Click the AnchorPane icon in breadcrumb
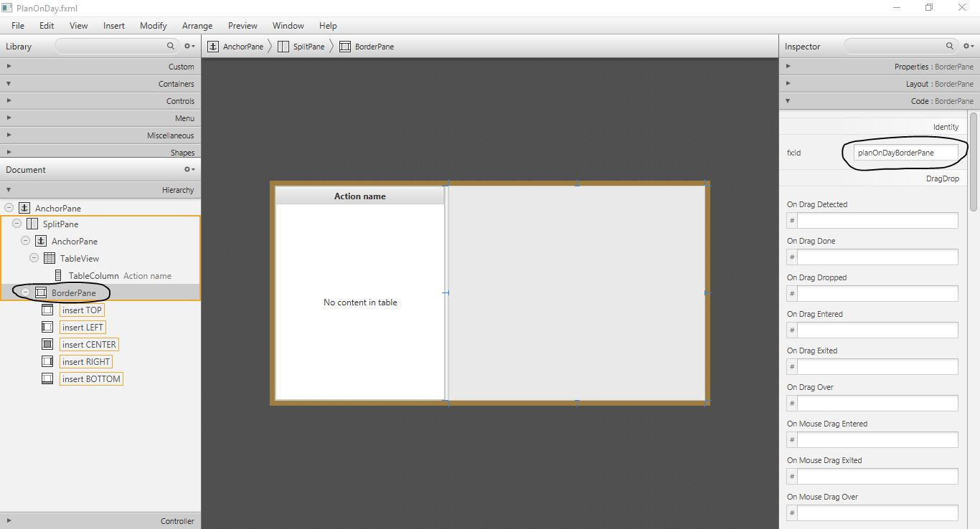The height and width of the screenshot is (529, 980). click(213, 47)
